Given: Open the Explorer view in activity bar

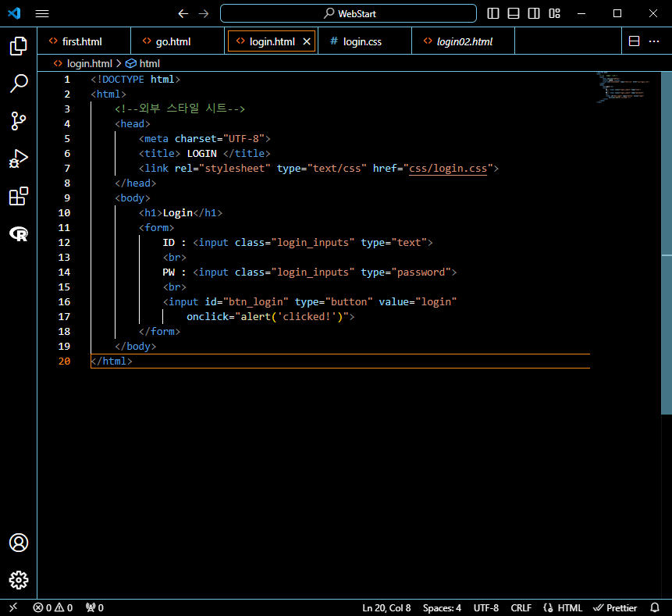Looking at the screenshot, I should pyautogui.click(x=19, y=46).
